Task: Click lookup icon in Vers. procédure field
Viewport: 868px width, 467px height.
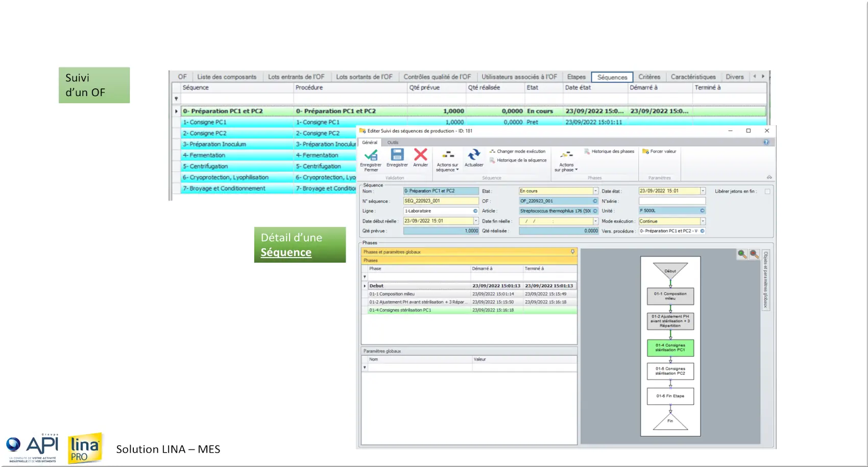Action: (x=702, y=231)
